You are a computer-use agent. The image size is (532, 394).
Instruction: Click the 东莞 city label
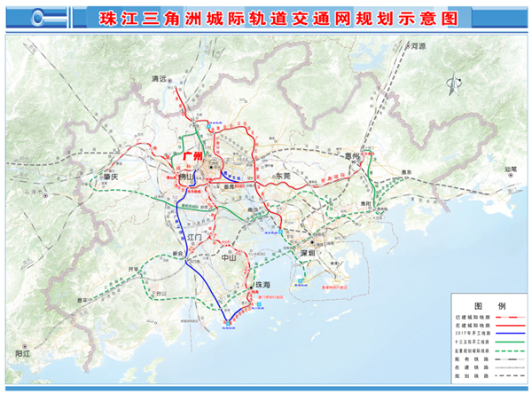pyautogui.click(x=282, y=177)
